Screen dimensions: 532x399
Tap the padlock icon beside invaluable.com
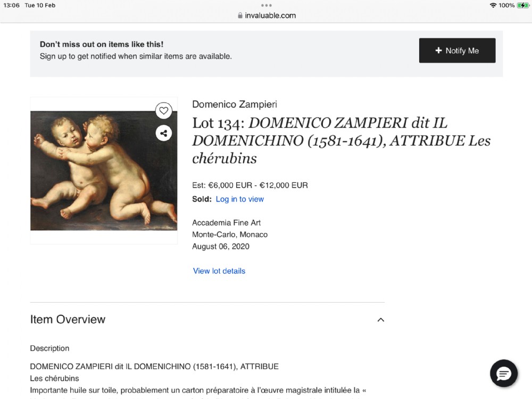(240, 15)
